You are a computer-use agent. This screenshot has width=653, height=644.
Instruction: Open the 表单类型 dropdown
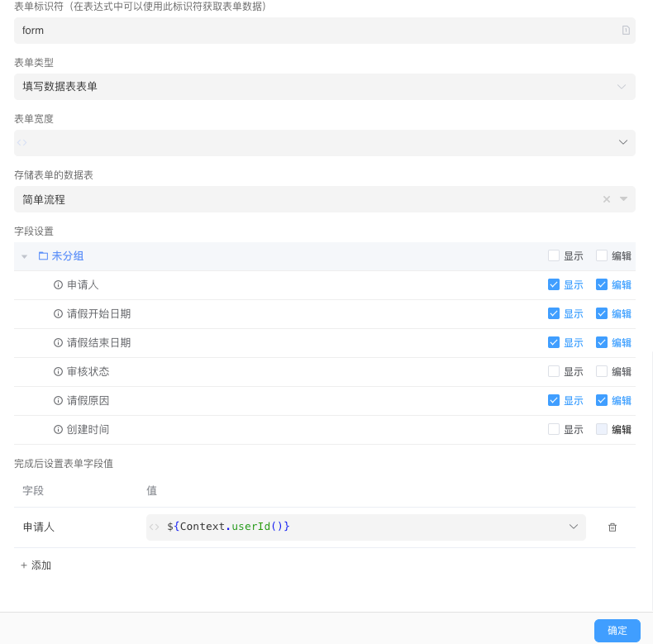pyautogui.click(x=324, y=87)
